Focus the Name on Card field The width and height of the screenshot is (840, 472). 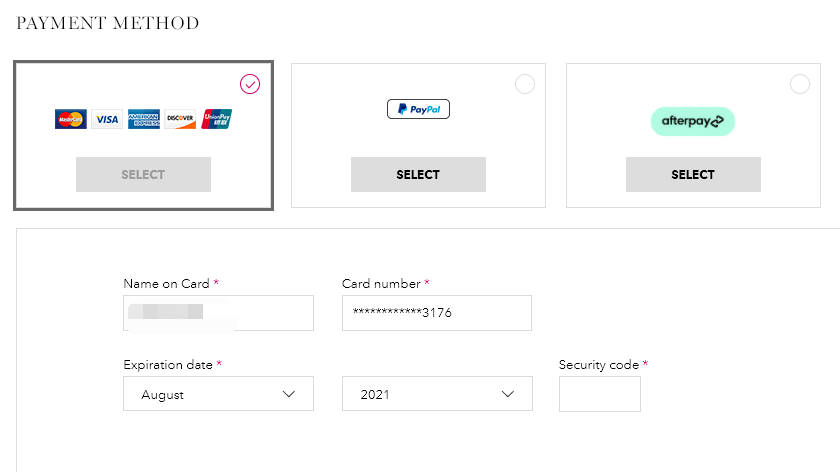(x=219, y=313)
